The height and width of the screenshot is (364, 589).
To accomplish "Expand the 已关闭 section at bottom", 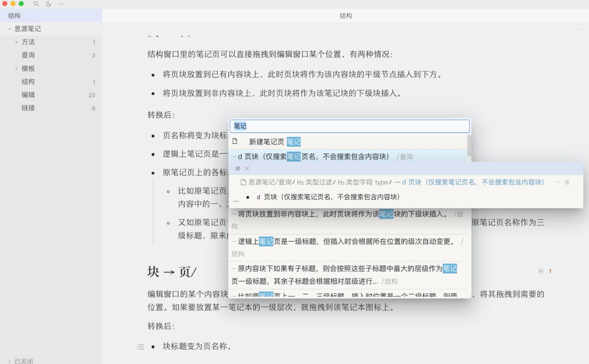I will (x=9, y=360).
